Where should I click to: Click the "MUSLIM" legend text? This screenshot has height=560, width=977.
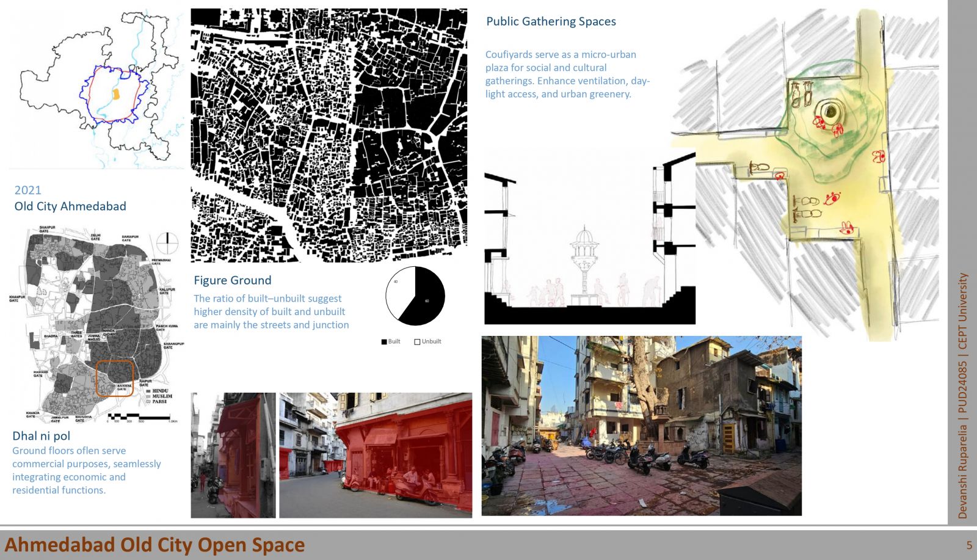[162, 396]
